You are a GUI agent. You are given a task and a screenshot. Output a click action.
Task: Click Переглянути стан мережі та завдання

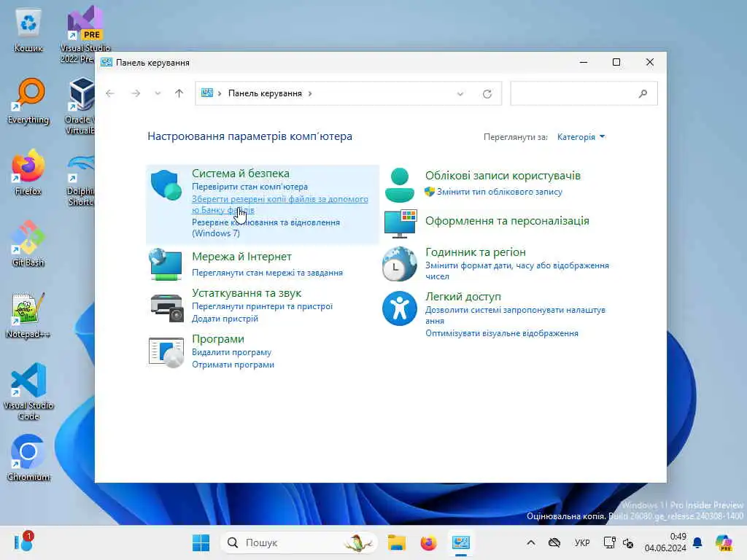point(267,273)
